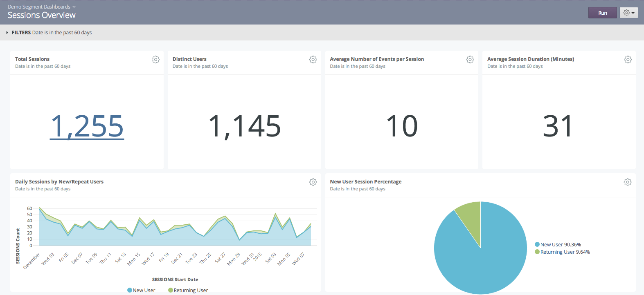Open gear settings for Total Sessions tile
Image resolution: width=644 pixels, height=295 pixels.
coord(155,60)
